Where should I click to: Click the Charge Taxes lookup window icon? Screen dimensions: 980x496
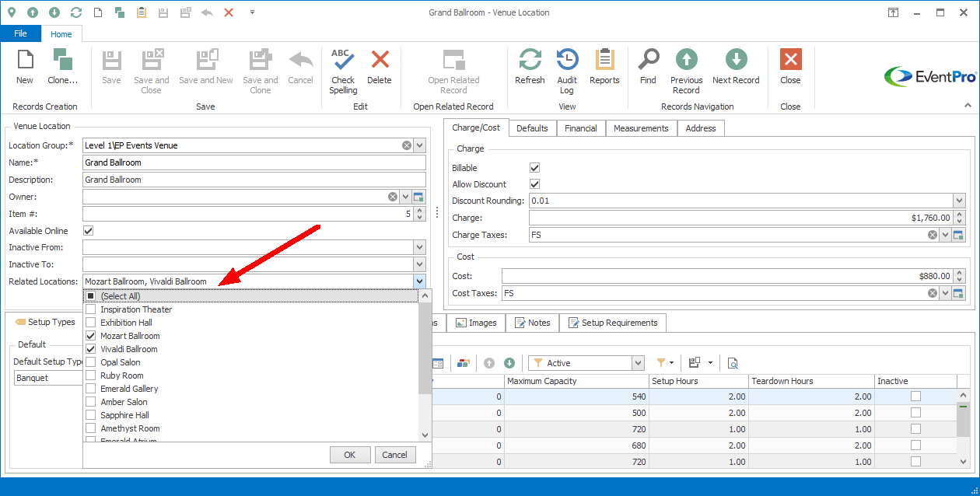point(958,235)
